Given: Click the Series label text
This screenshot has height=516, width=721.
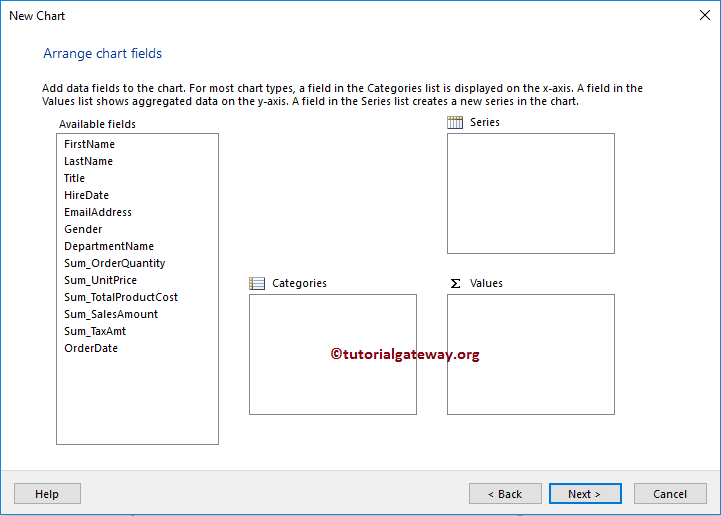Looking at the screenshot, I should point(485,122).
